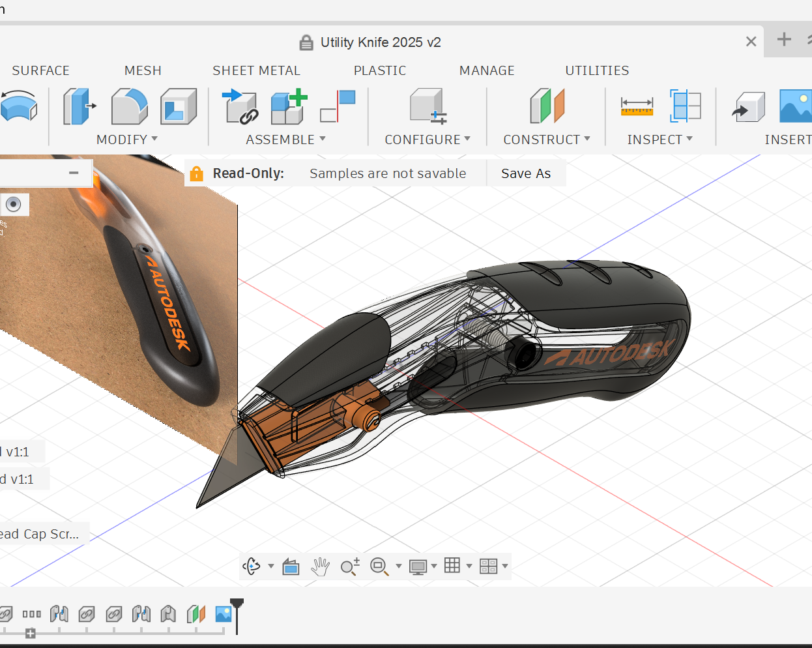Close the Utility Knife 2025 v2 tab
This screenshot has height=648, width=812.
click(x=751, y=42)
